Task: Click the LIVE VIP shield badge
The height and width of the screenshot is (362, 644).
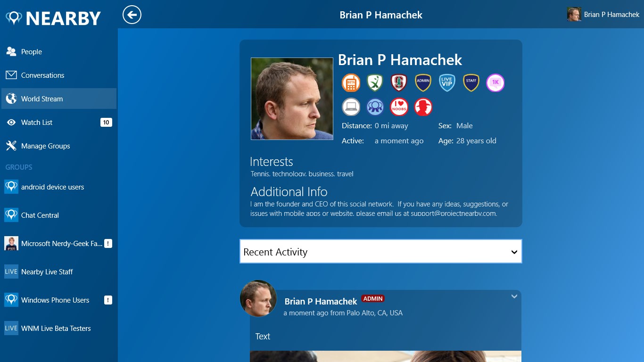Action: (447, 83)
